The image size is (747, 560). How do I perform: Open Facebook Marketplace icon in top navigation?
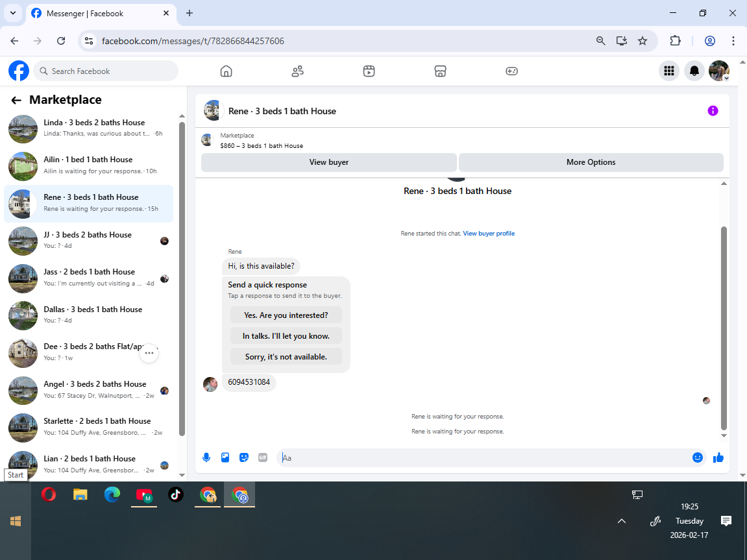(x=440, y=71)
